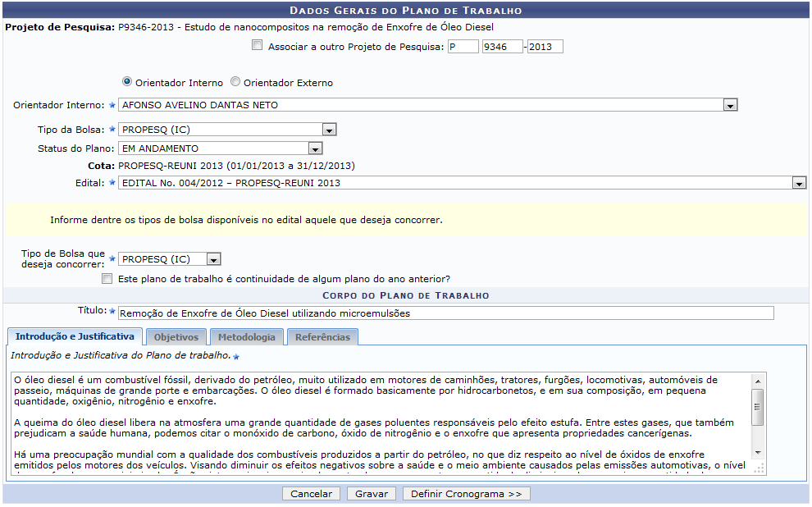Open the Status do Plano dropdown
Image resolution: width=812 pixels, height=507 pixels.
pos(315,148)
